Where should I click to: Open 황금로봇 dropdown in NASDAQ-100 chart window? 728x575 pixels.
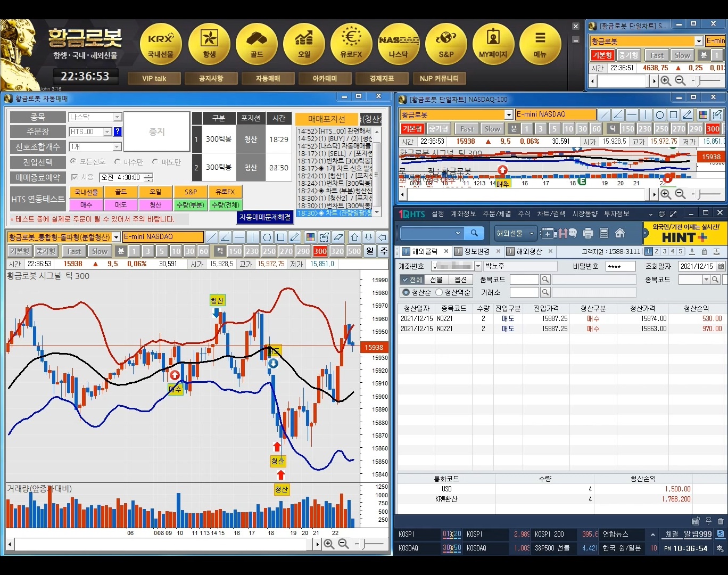pyautogui.click(x=456, y=114)
